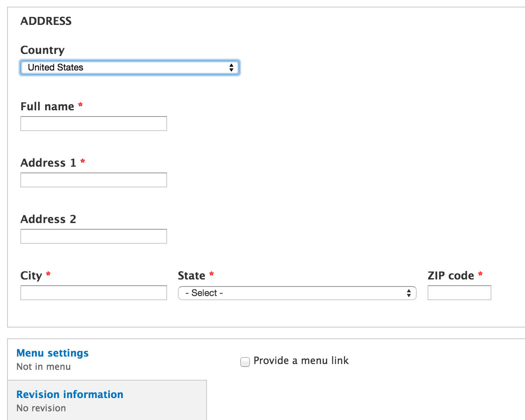This screenshot has height=420, width=525.
Task: Click the ADDRESS section heading
Action: click(x=46, y=21)
